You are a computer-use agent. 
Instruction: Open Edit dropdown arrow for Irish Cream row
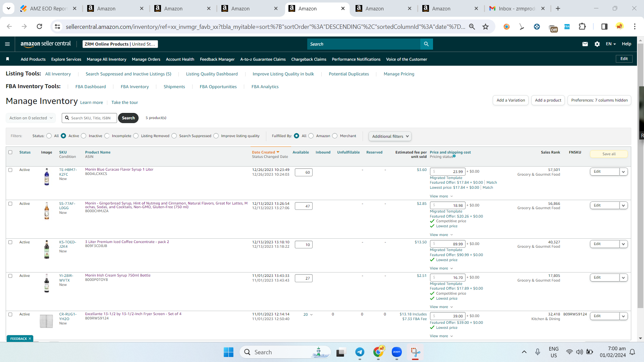coord(624,278)
